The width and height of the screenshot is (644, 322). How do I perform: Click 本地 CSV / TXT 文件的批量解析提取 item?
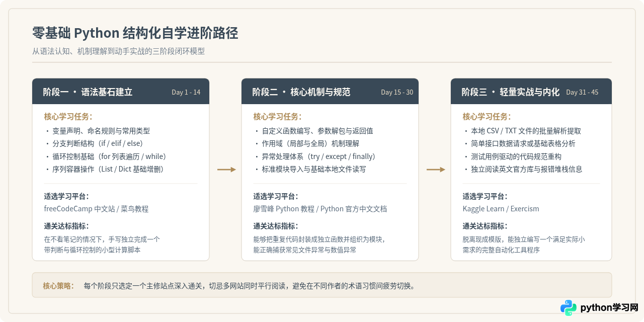pos(525,131)
